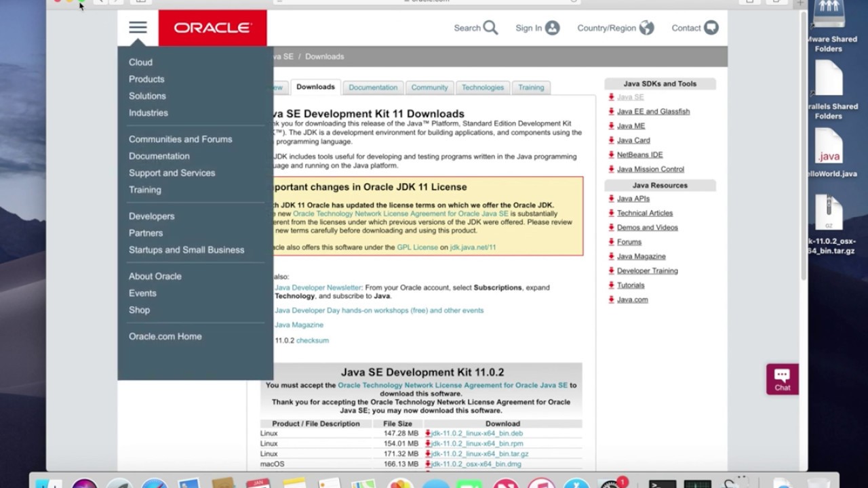868x488 pixels.
Task: Open the Java Magazine sidebar link
Action: 641,256
